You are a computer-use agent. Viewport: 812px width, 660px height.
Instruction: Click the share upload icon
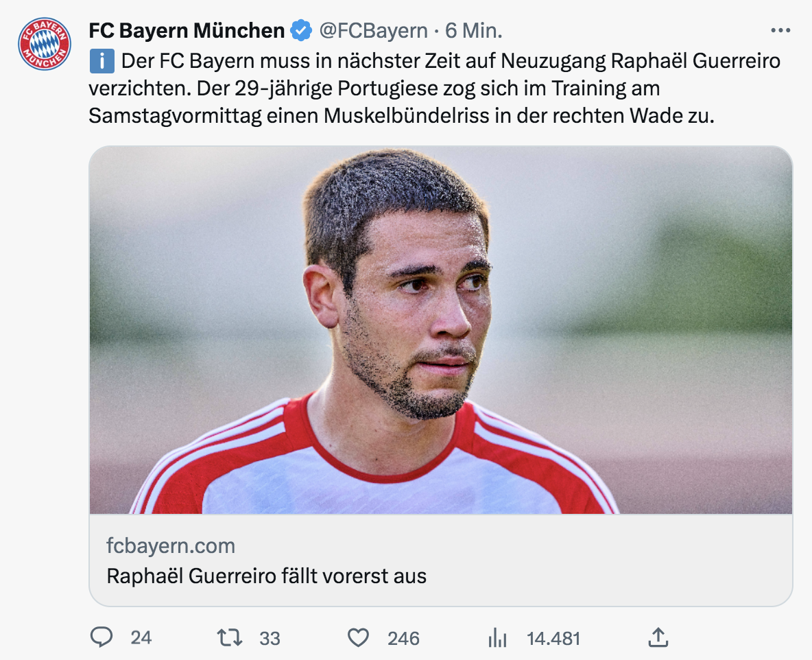click(x=658, y=638)
